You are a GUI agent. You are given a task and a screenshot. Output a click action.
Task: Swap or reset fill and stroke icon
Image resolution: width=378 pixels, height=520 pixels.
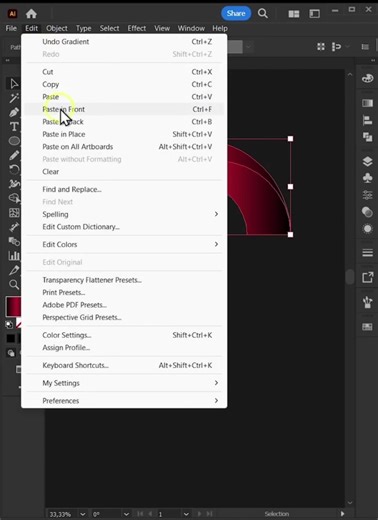[x=10, y=324]
